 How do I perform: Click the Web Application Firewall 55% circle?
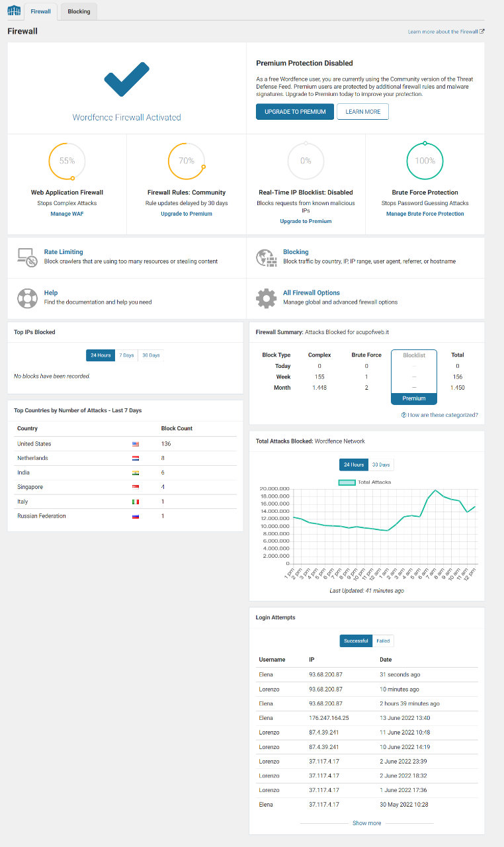coord(67,161)
